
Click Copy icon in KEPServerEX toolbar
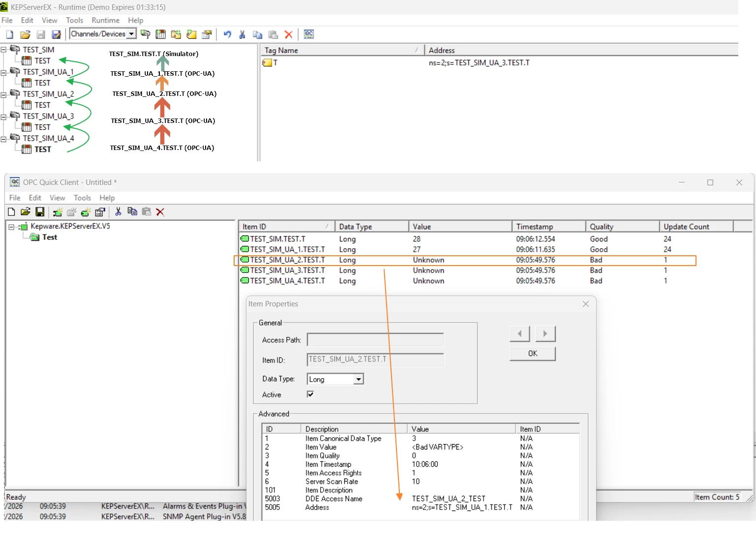[x=257, y=34]
